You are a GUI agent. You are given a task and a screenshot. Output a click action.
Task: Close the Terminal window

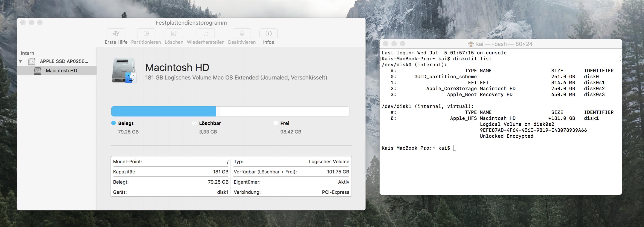pyautogui.click(x=385, y=44)
